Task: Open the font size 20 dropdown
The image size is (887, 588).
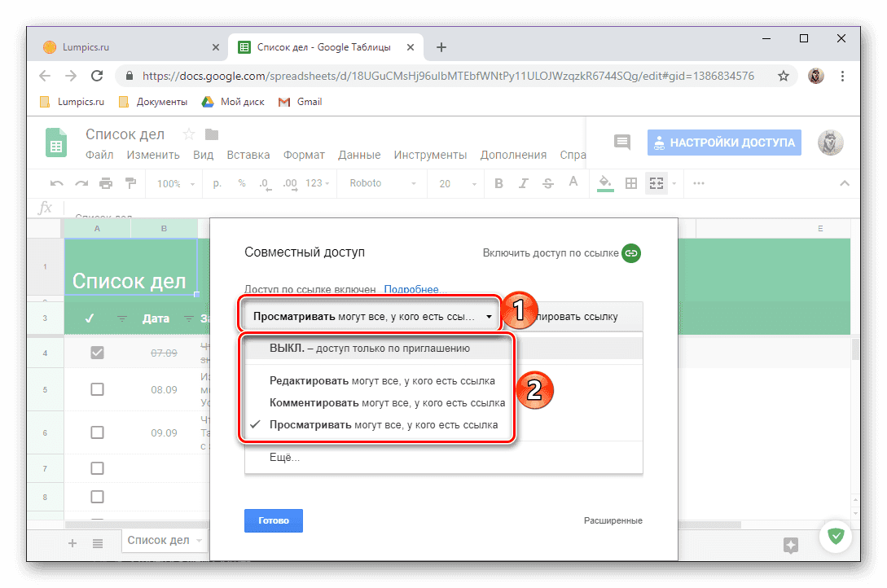Action: coord(454,183)
